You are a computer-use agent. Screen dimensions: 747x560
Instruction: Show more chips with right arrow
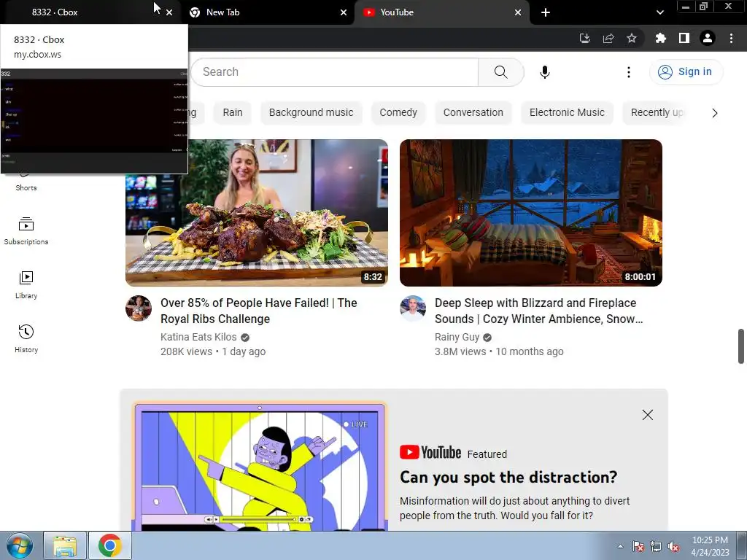(714, 113)
